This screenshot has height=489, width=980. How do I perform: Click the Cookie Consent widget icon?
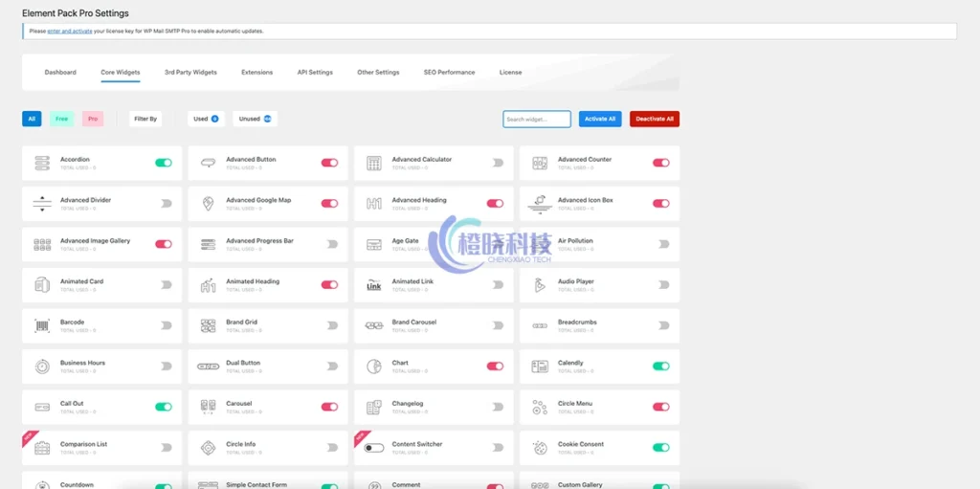pos(540,448)
